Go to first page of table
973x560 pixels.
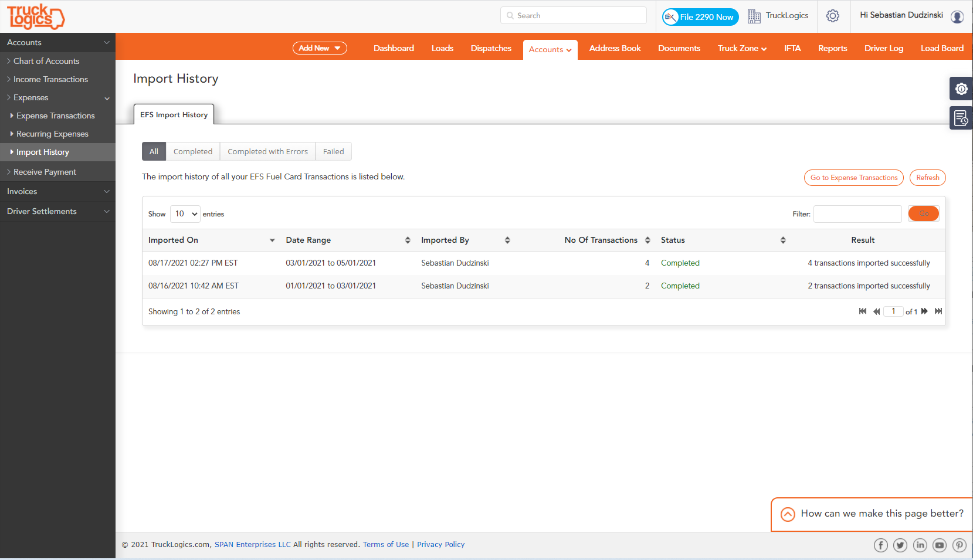[863, 311]
